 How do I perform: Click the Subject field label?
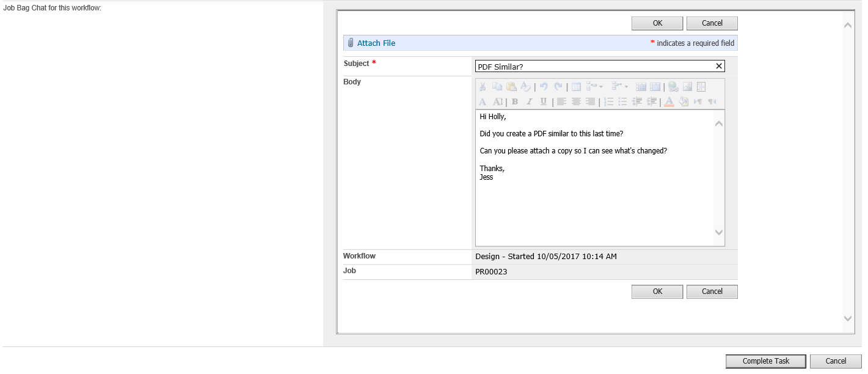coord(357,64)
